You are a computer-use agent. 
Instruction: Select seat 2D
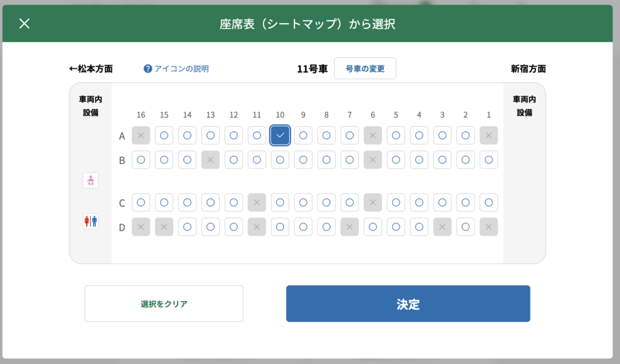coord(466,227)
